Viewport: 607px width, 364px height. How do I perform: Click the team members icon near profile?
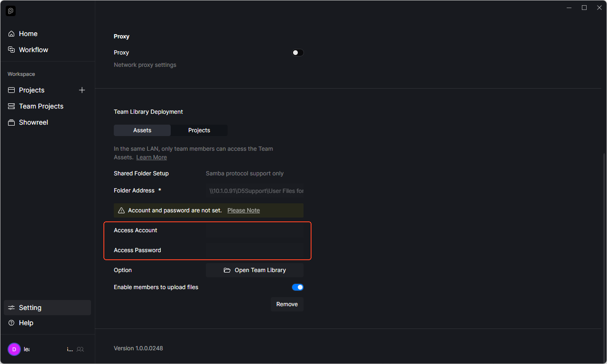coord(80,349)
